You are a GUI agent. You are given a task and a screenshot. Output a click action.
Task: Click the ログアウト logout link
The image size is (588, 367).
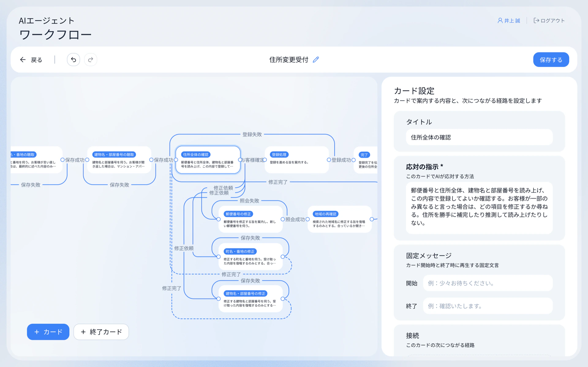point(549,21)
